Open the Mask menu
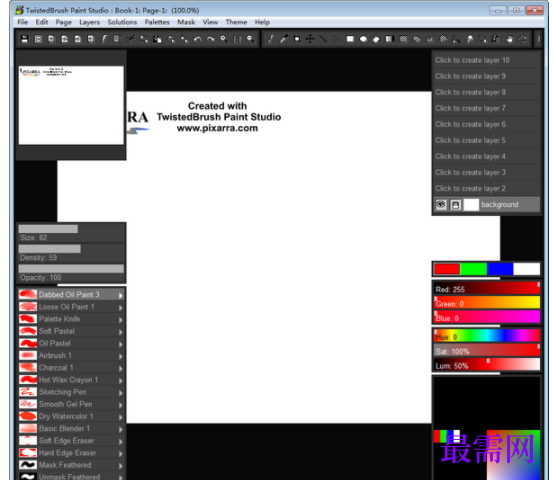 (186, 22)
